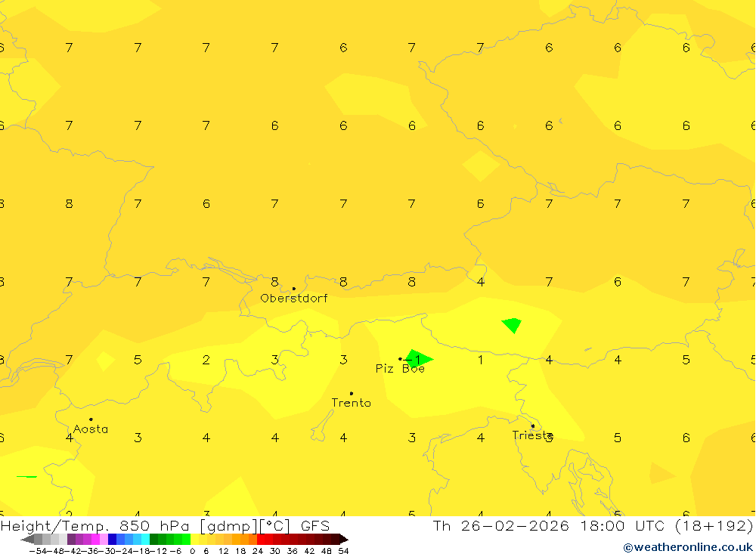The width and height of the screenshot is (756, 554).
Task: Click the small green streak south of Aosta
Action: [x=26, y=476]
